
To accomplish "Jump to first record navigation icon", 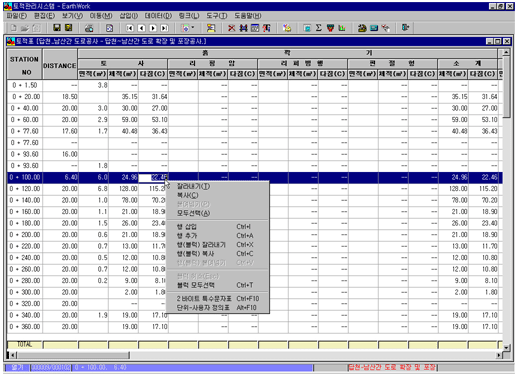I will point(130,28).
